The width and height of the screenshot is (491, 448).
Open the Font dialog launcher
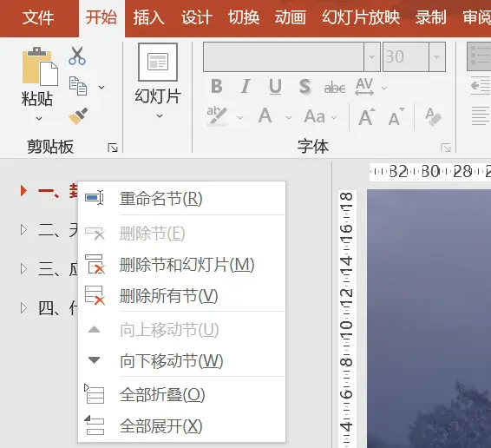click(x=446, y=148)
